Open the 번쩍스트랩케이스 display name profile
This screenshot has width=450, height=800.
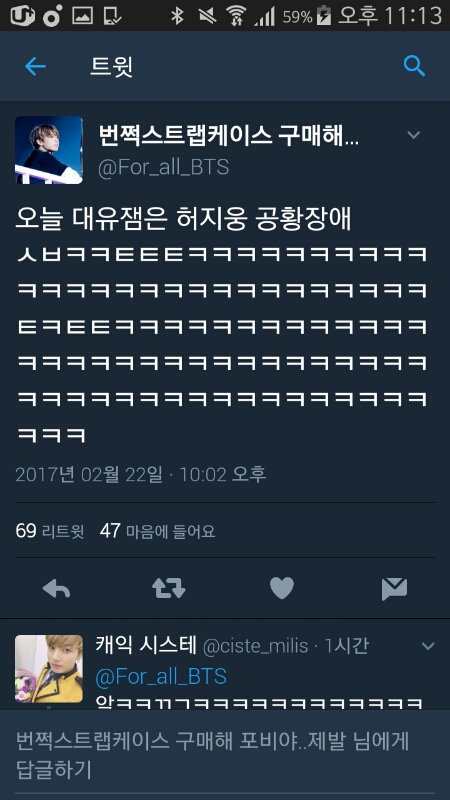pyautogui.click(x=228, y=137)
